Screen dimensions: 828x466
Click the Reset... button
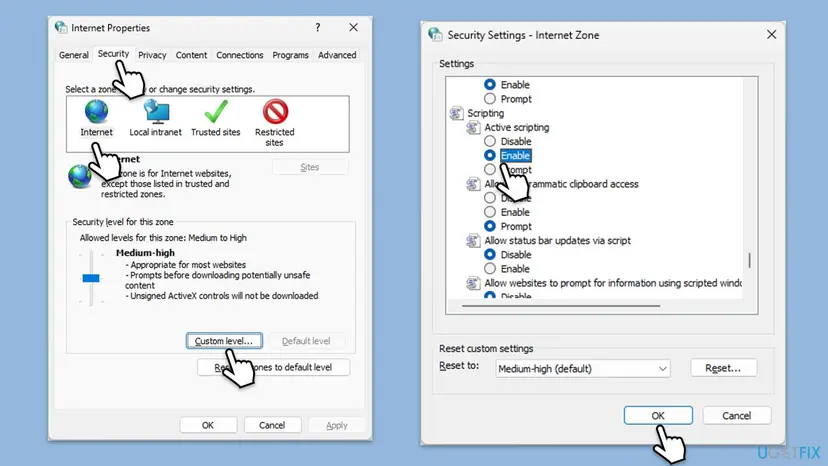point(723,368)
